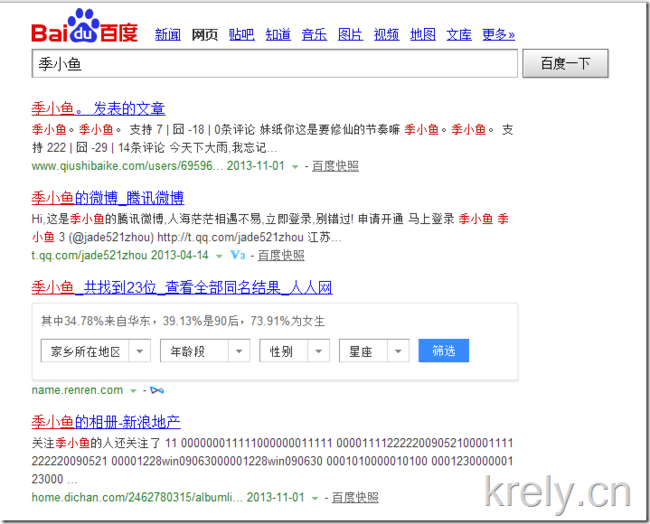
Task: Click the bow-tie icon after name.renren.com
Action: [x=157, y=391]
